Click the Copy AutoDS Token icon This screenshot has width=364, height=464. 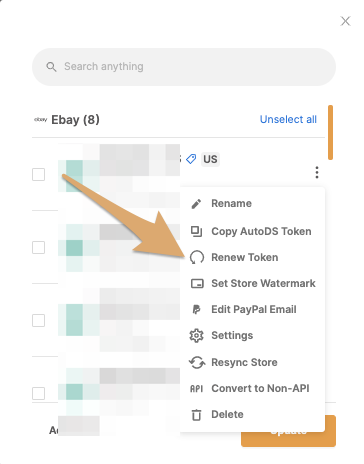coord(196,231)
